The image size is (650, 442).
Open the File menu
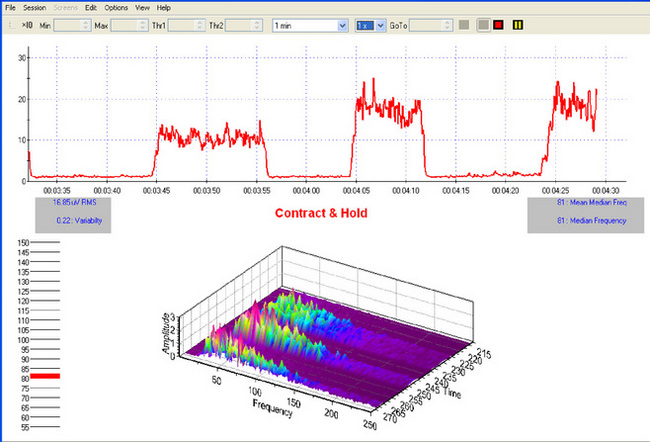11,7
